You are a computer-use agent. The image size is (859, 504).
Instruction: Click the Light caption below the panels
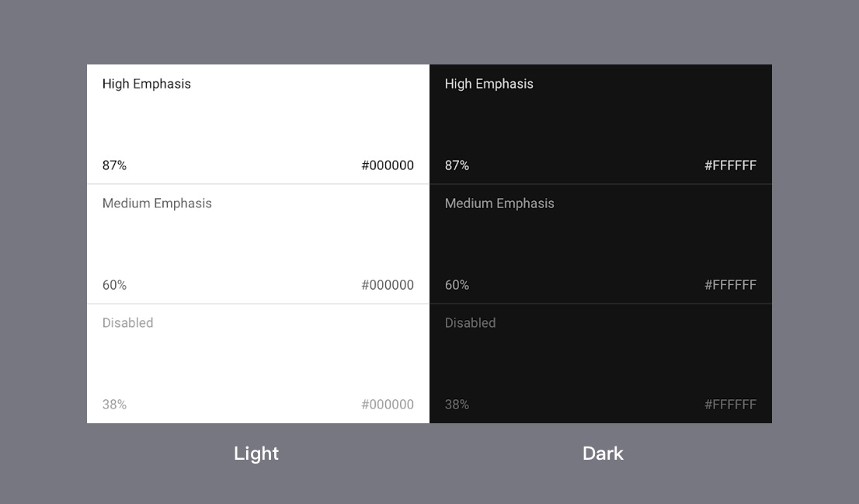[x=256, y=454]
